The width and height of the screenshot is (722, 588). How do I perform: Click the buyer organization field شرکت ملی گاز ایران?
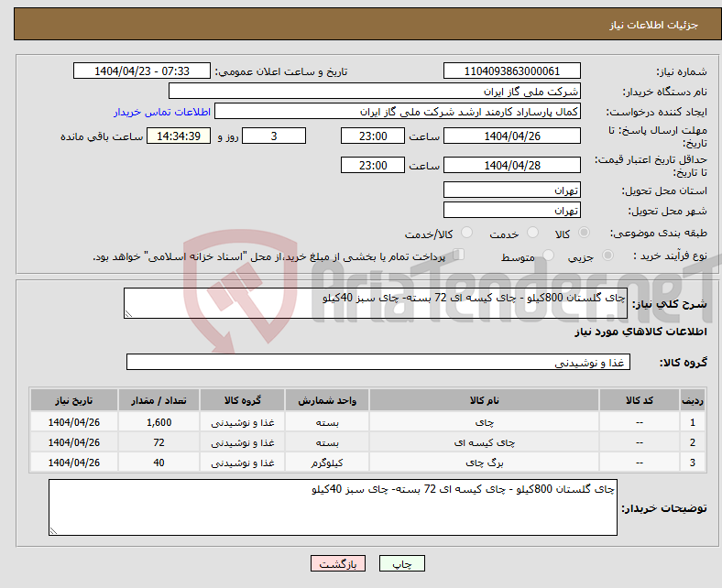(375, 92)
